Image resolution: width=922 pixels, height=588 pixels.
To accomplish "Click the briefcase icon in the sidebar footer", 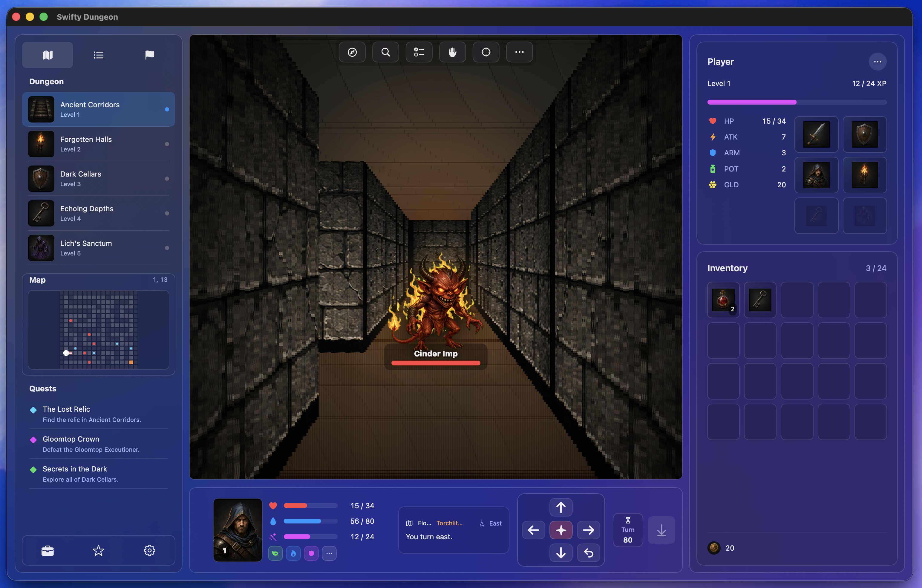I will tap(48, 550).
